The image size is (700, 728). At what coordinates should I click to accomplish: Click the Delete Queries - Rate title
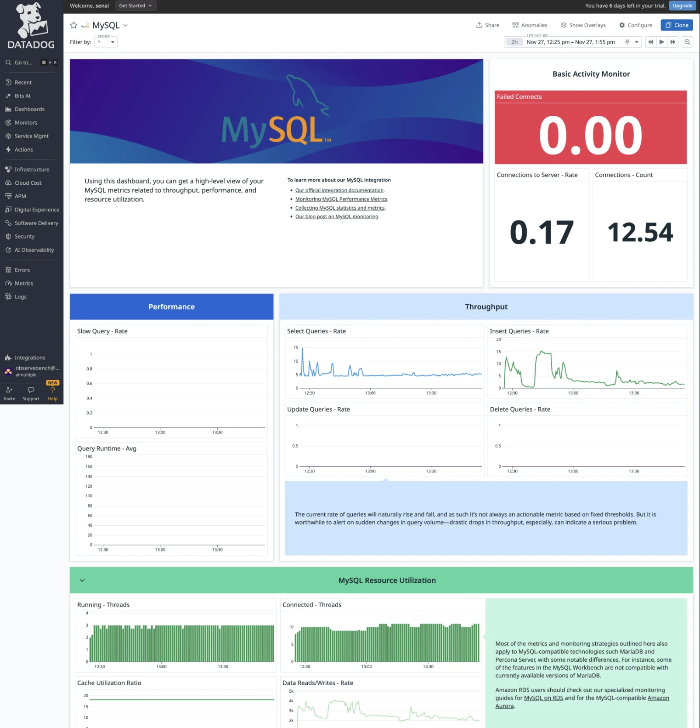(x=520, y=409)
